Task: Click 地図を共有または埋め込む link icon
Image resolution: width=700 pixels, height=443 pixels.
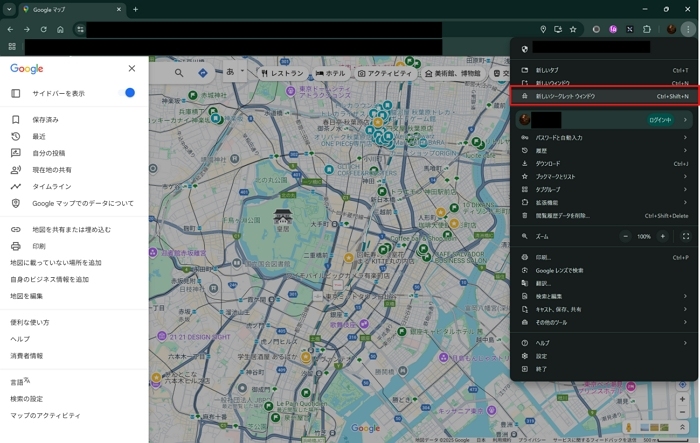Action: (x=16, y=229)
